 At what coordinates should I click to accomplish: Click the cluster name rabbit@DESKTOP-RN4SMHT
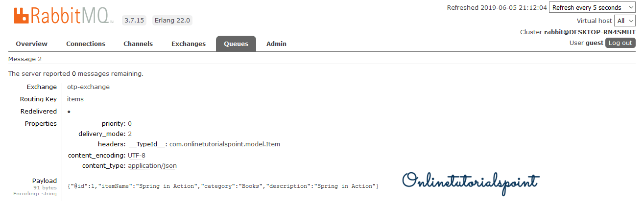[x=590, y=32]
